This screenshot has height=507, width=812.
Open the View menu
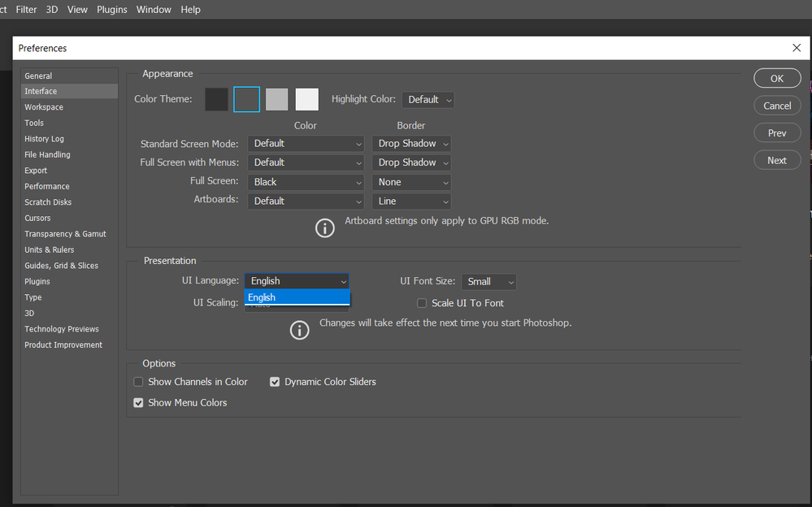click(77, 9)
